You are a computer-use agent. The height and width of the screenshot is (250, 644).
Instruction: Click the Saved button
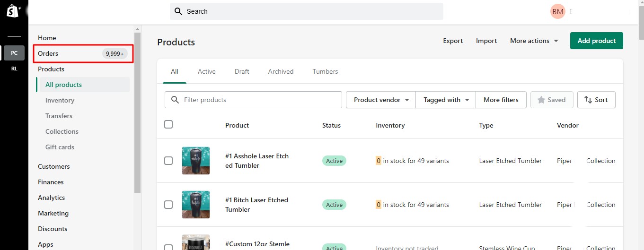(552, 100)
